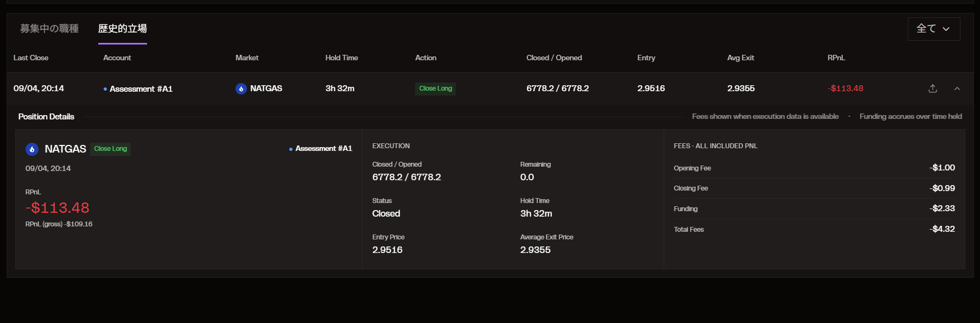Click the NATGAS market name in table row
This screenshot has width=980, height=323.
266,88
